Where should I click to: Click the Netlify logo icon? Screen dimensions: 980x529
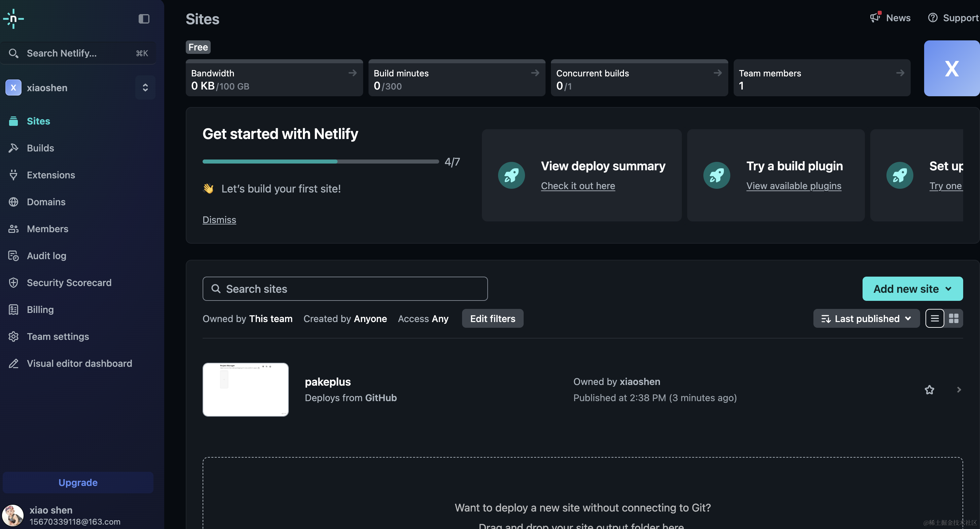[x=14, y=19]
